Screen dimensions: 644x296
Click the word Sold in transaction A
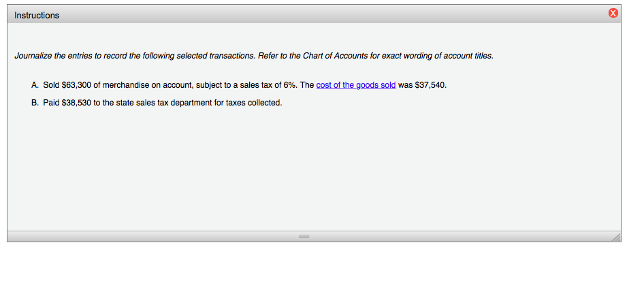(x=51, y=85)
